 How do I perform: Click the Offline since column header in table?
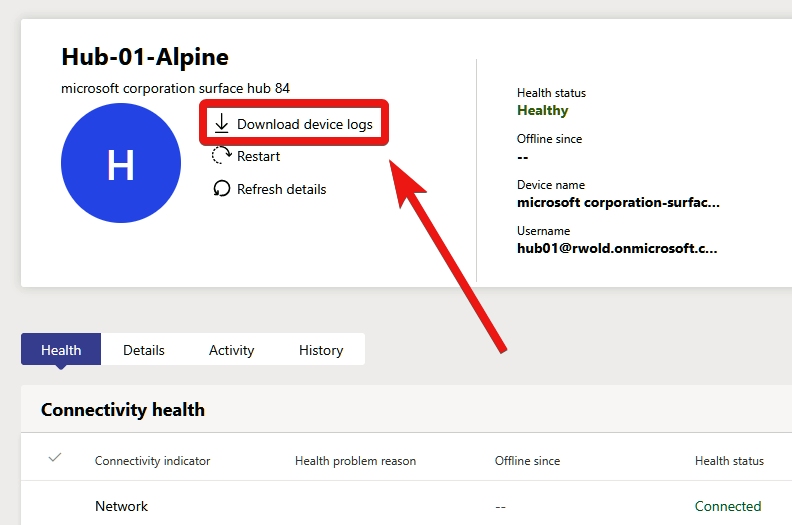pyautogui.click(x=527, y=461)
